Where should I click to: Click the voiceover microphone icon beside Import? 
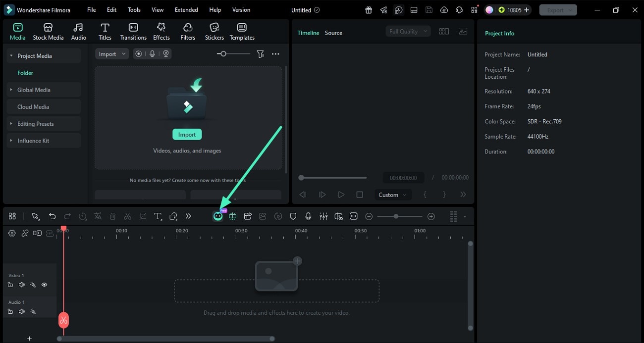pos(153,54)
